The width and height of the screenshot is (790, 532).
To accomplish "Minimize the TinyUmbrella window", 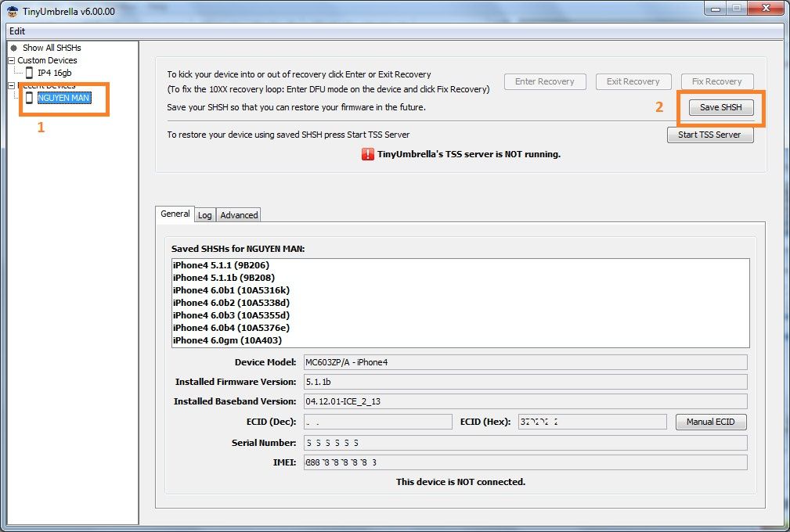I will (716, 9).
